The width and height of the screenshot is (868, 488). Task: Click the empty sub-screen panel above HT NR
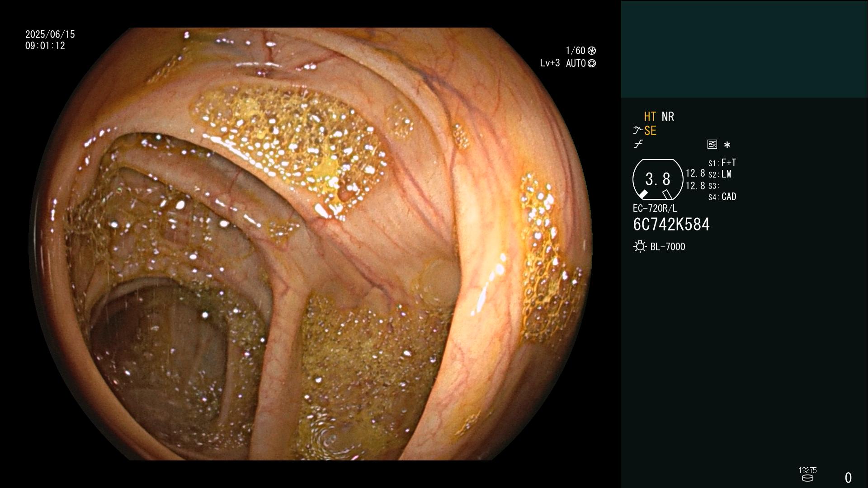(x=745, y=49)
